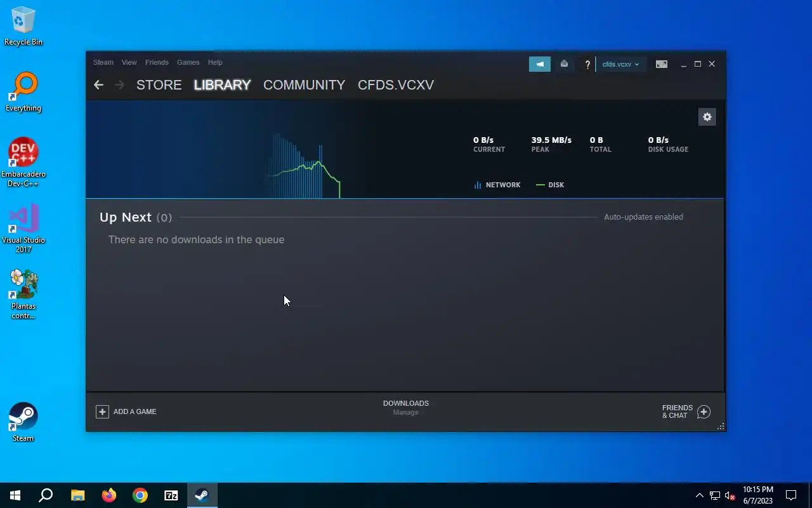Open the Friends menu
The image size is (812, 508).
tap(157, 62)
